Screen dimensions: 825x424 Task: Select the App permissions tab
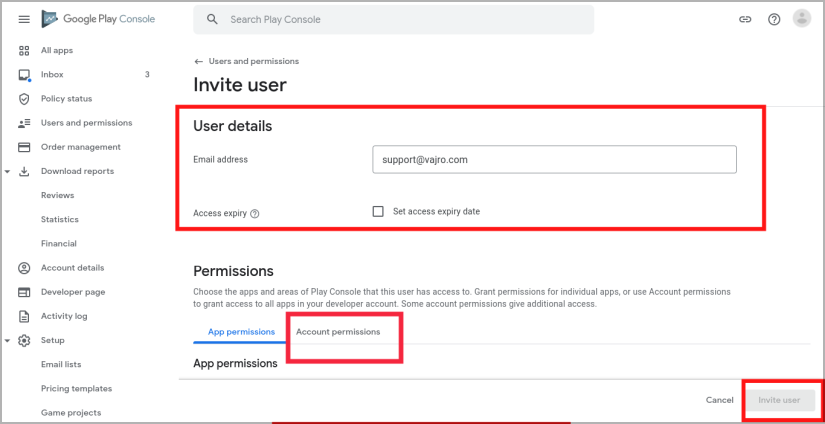click(x=242, y=332)
